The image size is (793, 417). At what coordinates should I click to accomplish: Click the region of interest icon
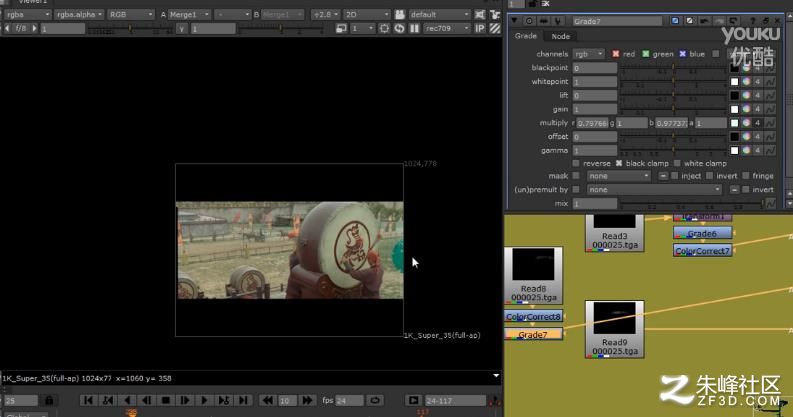(384, 28)
